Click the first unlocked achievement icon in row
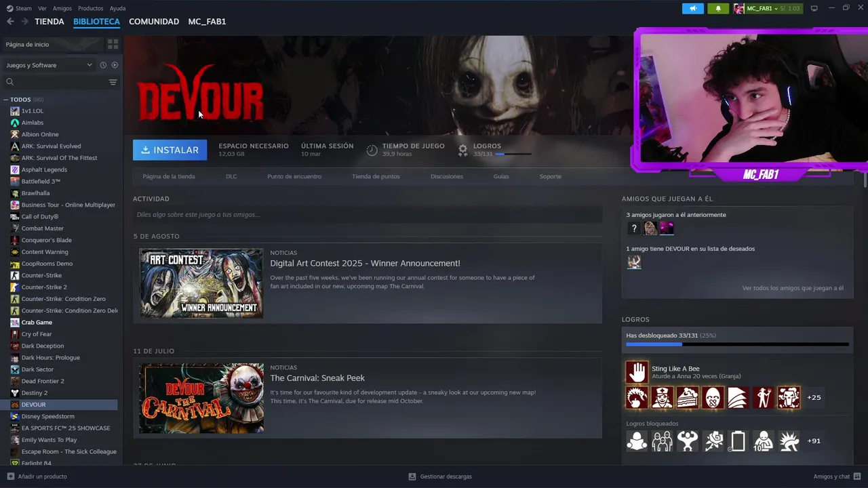The image size is (868, 488). (x=637, y=397)
